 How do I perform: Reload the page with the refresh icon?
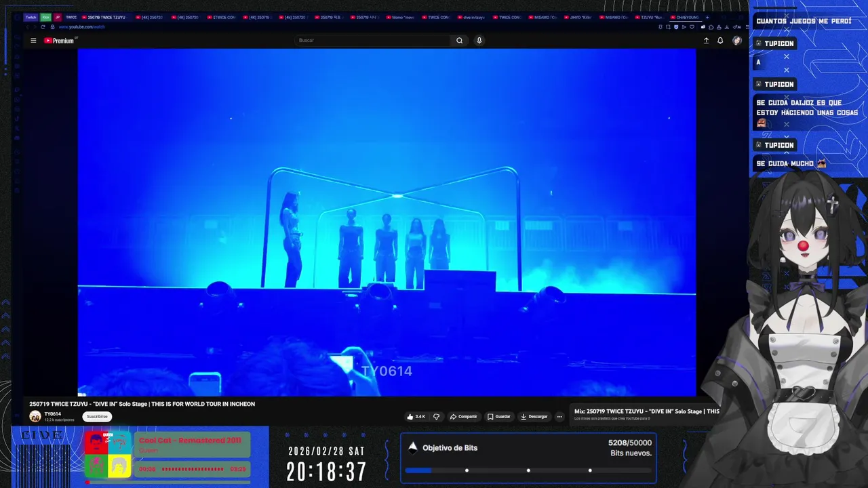pos(43,26)
